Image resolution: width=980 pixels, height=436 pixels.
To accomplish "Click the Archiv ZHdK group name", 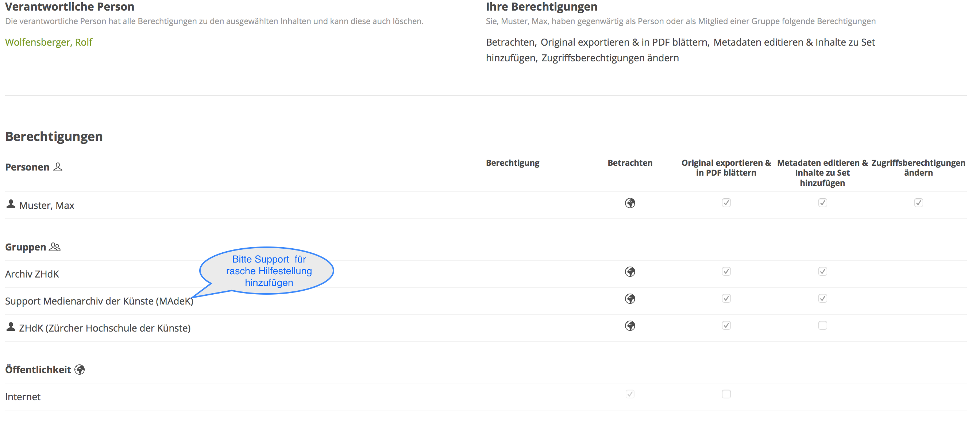I will 32,274.
